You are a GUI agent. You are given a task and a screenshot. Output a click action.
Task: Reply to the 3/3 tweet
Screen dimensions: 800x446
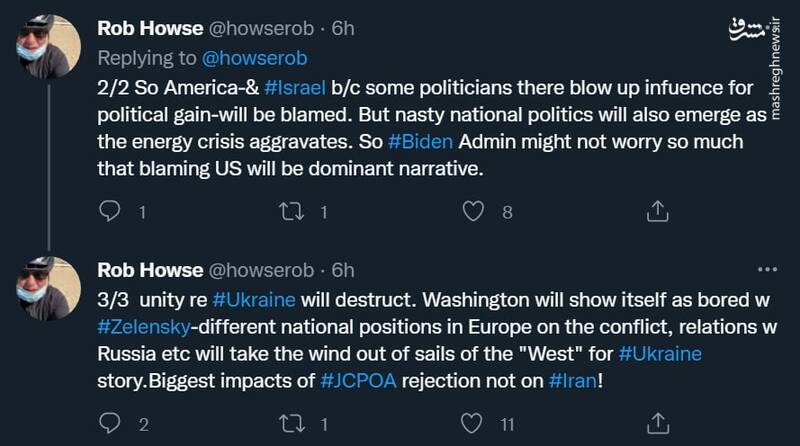pyautogui.click(x=111, y=423)
